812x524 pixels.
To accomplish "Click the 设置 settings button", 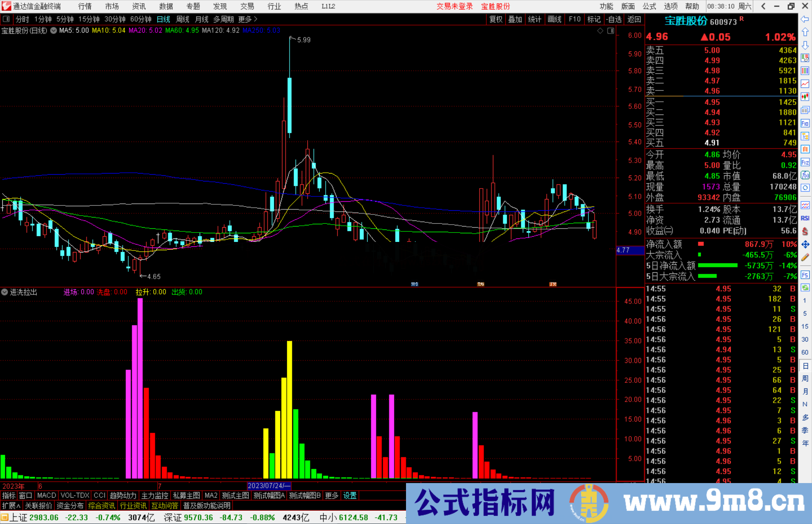I will [x=350, y=495].
